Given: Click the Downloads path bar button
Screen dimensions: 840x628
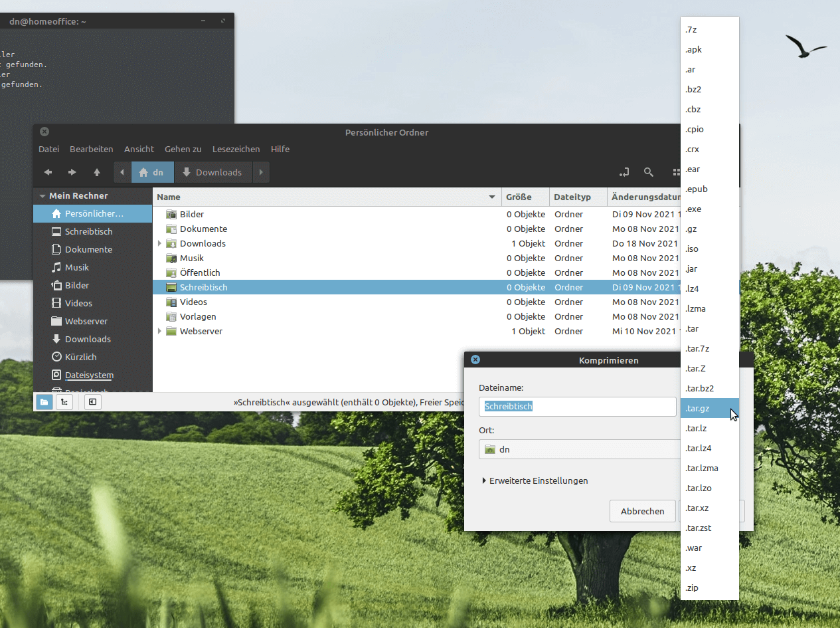Looking at the screenshot, I should tap(212, 172).
